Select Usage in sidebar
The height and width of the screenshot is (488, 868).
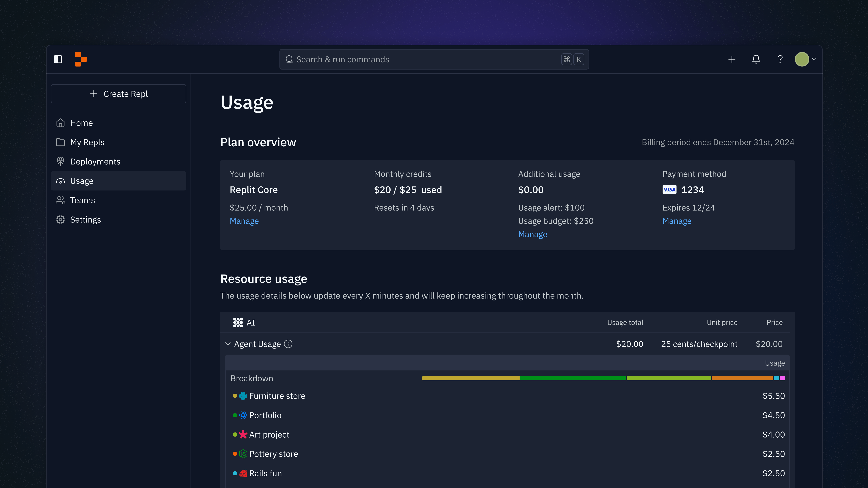[x=119, y=181]
